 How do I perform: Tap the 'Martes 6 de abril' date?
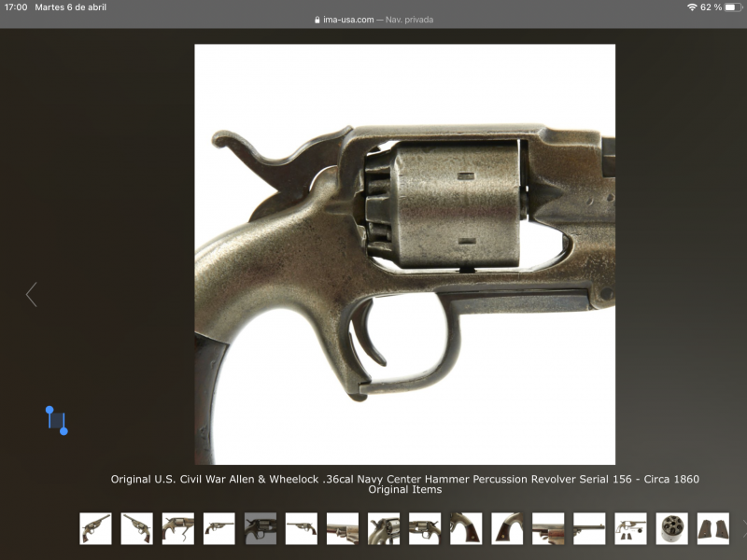point(70,7)
